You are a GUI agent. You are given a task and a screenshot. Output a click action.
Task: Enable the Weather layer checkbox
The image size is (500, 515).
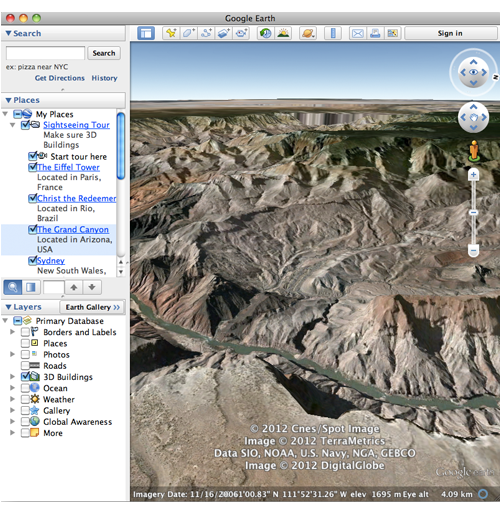[x=25, y=399]
